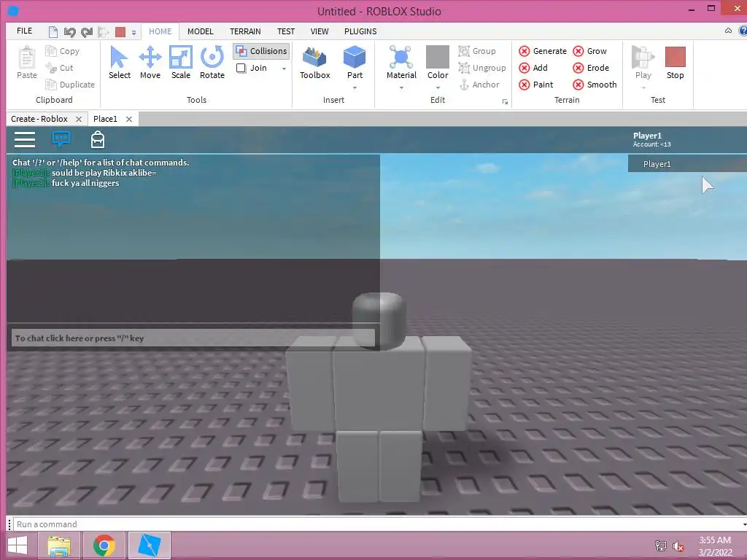Screen dimensions: 747x560
Task: Switch to the PLUGINS ribbon tab
Action: pyautogui.click(x=360, y=31)
